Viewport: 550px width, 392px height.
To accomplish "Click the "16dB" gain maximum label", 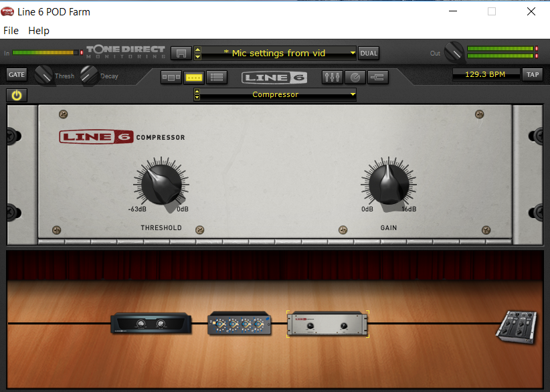I will click(409, 209).
